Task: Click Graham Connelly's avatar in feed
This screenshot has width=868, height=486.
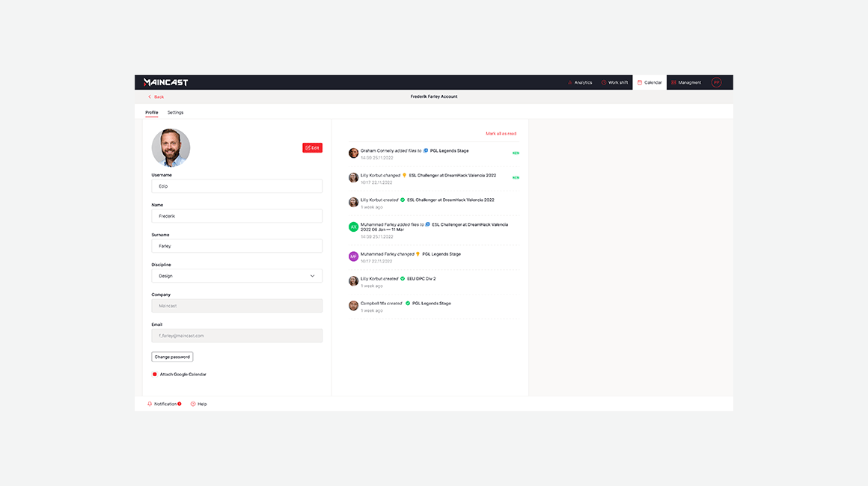Action: [354, 153]
